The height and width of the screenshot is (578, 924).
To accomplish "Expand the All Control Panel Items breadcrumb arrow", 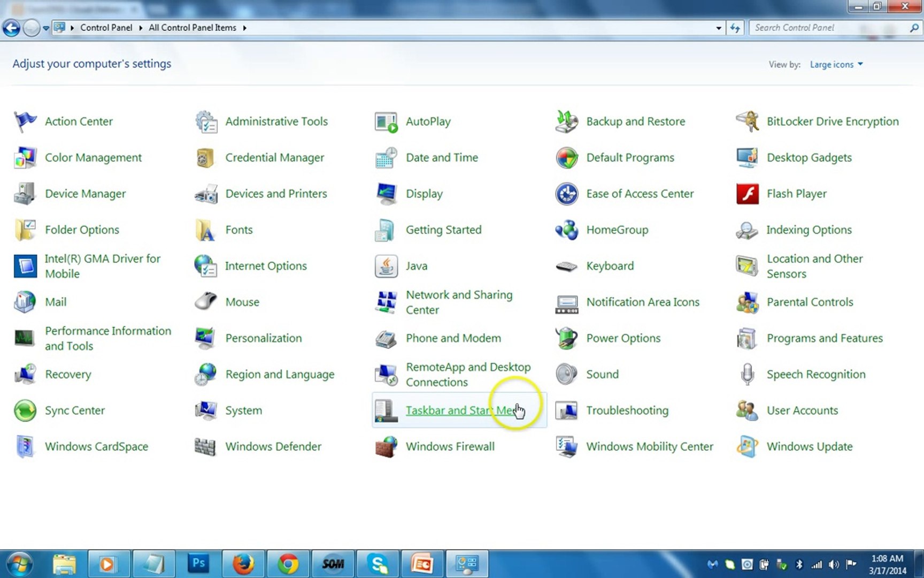I will (x=244, y=28).
